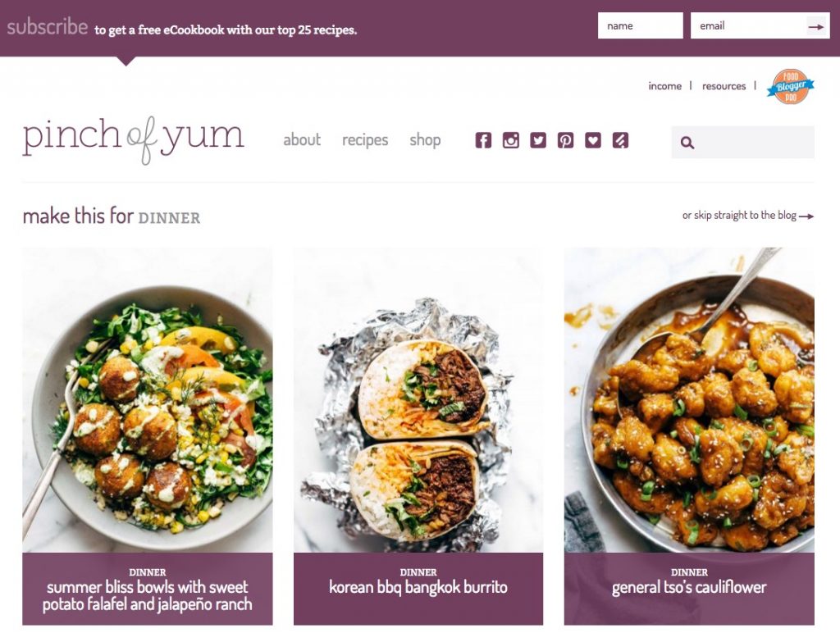Open the Twitter social icon
Viewport: 840px width, 633px height.
tap(538, 140)
